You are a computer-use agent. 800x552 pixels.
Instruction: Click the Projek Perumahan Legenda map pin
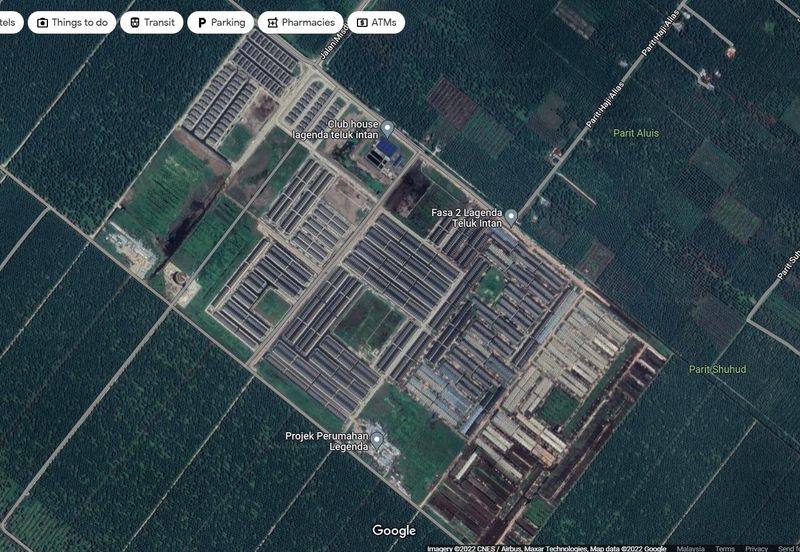tap(377, 441)
